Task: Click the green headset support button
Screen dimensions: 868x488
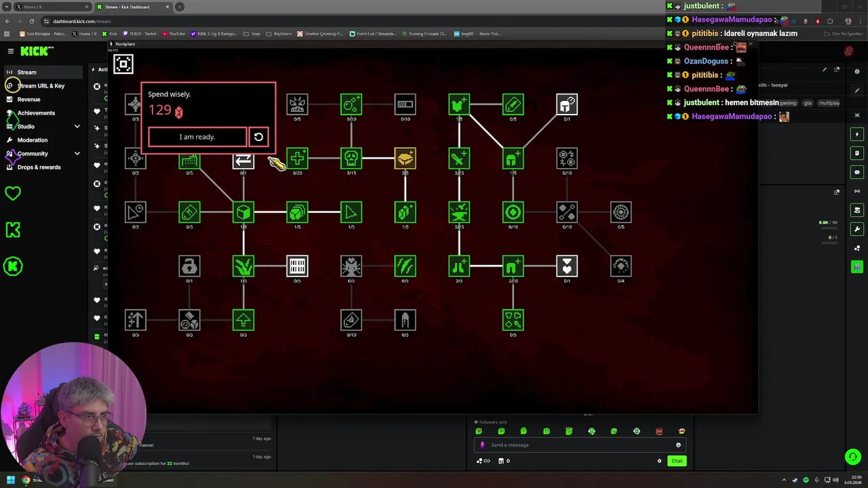Action: [x=852, y=457]
